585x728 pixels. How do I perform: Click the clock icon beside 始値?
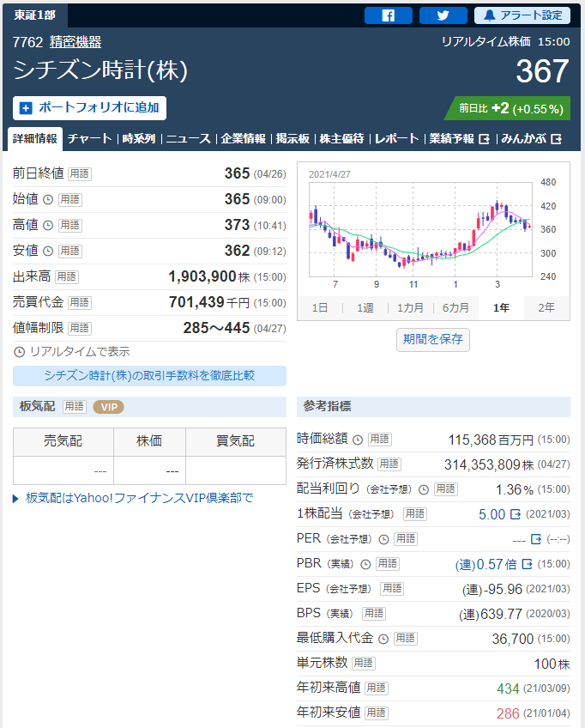tap(48, 200)
